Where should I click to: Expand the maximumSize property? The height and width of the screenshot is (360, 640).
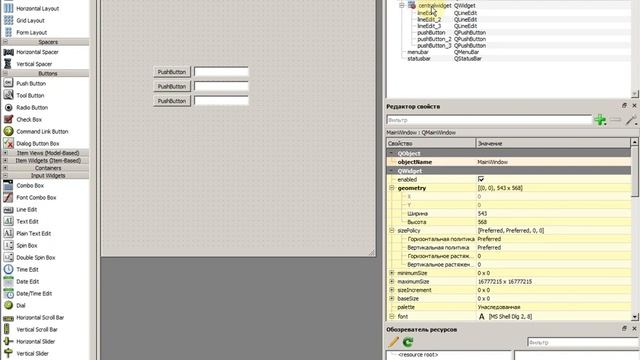[x=392, y=281]
